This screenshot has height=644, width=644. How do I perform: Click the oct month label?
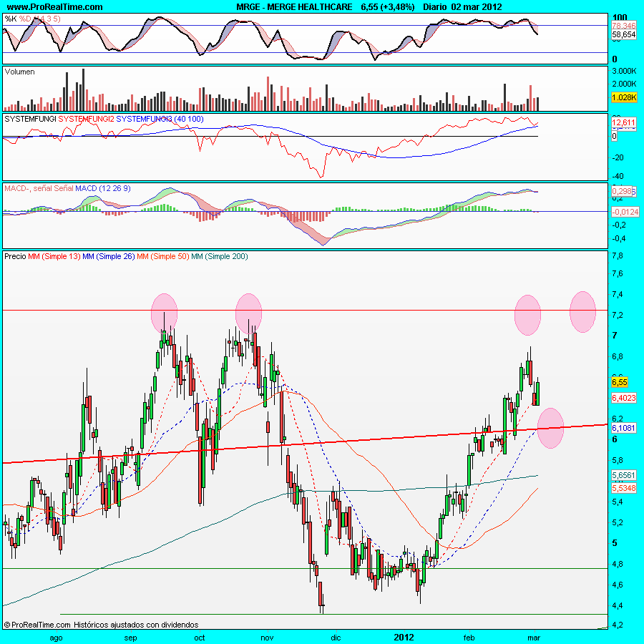tap(200, 638)
